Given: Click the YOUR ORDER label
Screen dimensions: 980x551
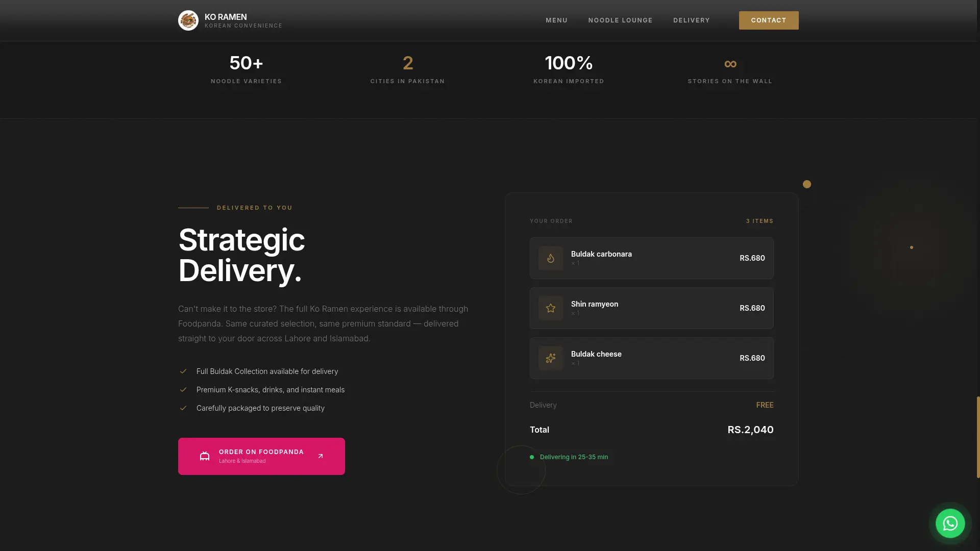Looking at the screenshot, I should pyautogui.click(x=551, y=221).
